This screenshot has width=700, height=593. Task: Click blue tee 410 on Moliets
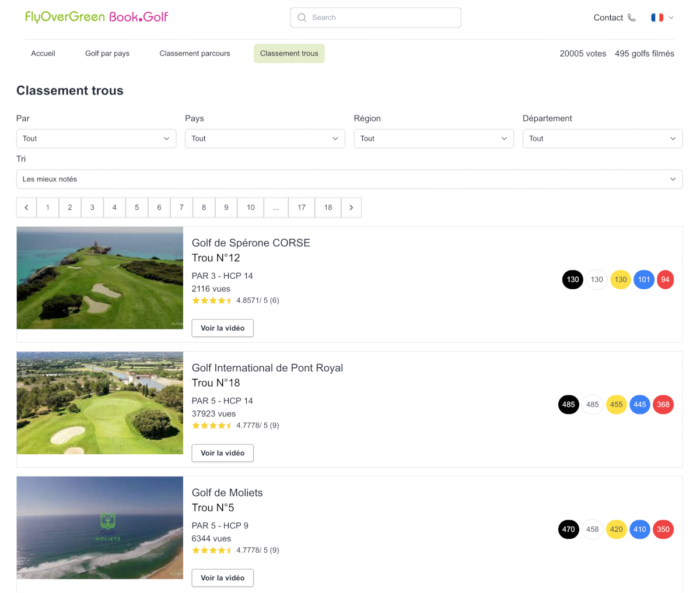click(640, 529)
